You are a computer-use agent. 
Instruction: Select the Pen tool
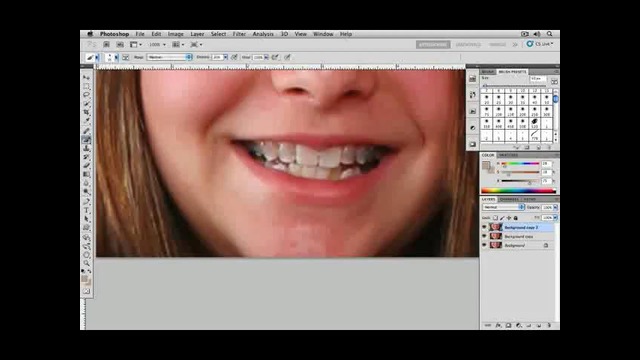tap(87, 202)
